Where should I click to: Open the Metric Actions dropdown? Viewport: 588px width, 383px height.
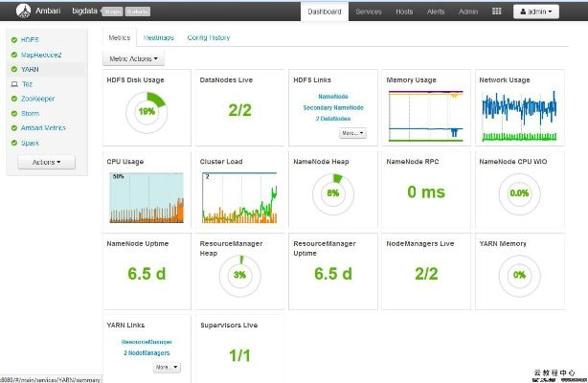click(x=133, y=59)
